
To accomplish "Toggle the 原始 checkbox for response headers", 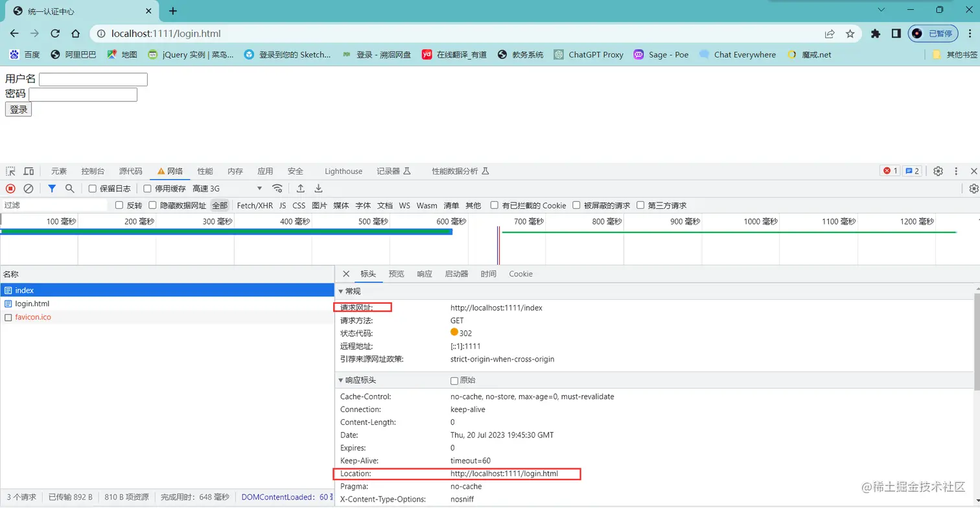I will coord(454,381).
